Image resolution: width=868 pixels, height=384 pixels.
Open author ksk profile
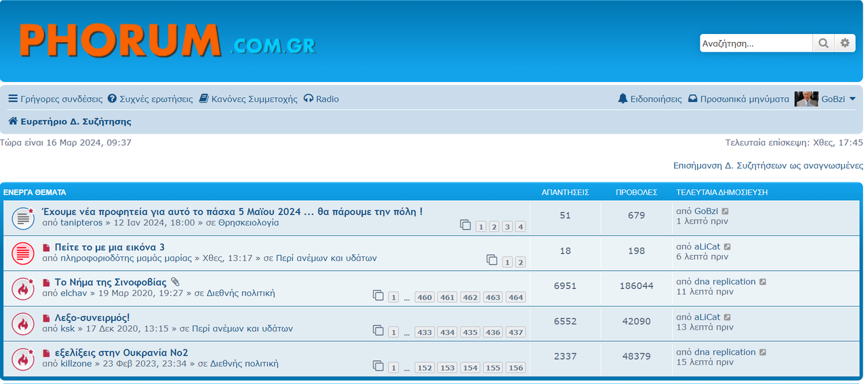coord(68,329)
